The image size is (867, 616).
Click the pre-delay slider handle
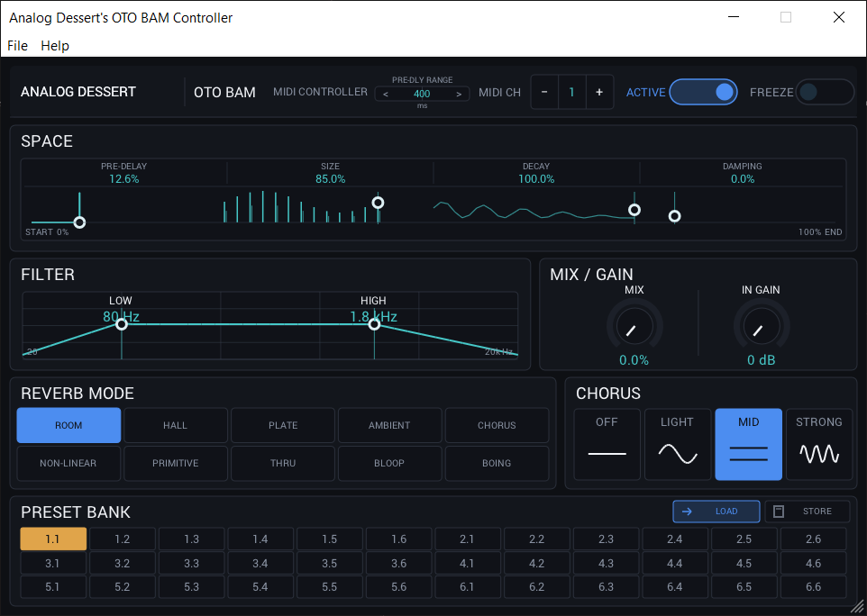point(79,222)
